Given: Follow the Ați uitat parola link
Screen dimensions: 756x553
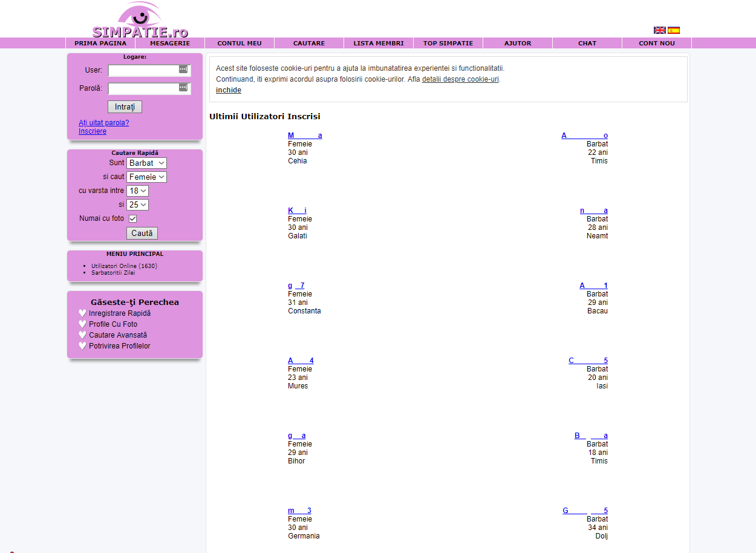Looking at the screenshot, I should click(x=103, y=123).
